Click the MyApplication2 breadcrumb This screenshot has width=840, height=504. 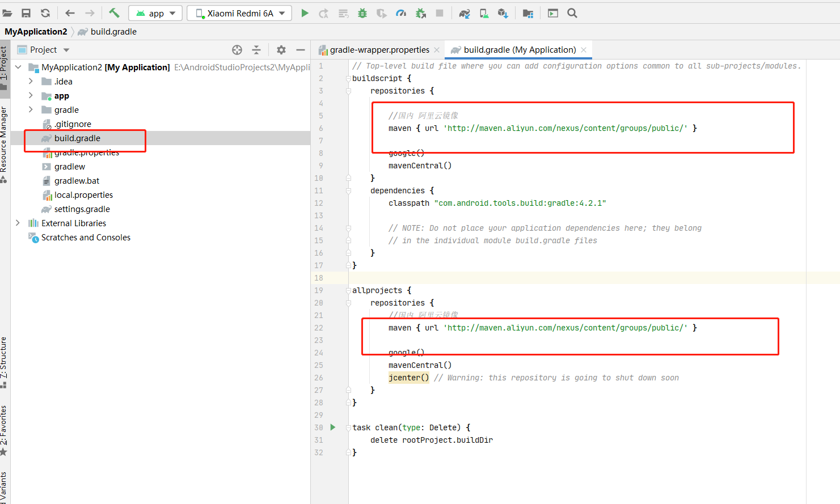(36, 32)
